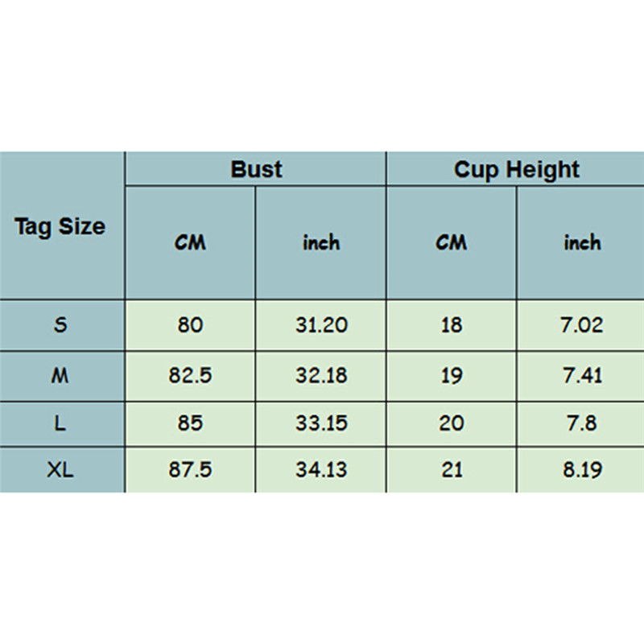Click the cell with value 7.41

pos(582,375)
